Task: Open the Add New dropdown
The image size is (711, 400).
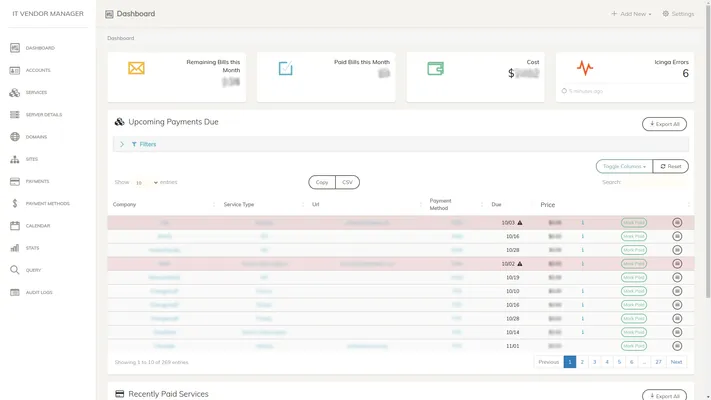Action: pyautogui.click(x=632, y=14)
